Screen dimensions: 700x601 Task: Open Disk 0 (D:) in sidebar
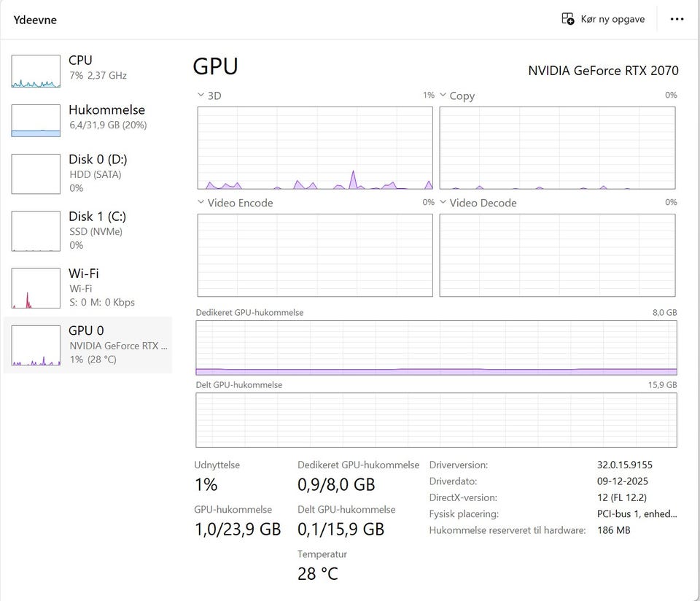coord(98,160)
